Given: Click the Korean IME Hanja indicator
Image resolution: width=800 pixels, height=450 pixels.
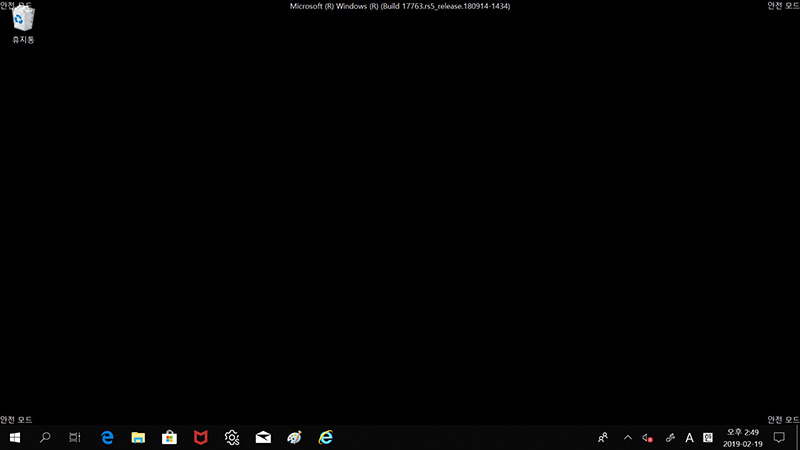Looking at the screenshot, I should click(708, 437).
